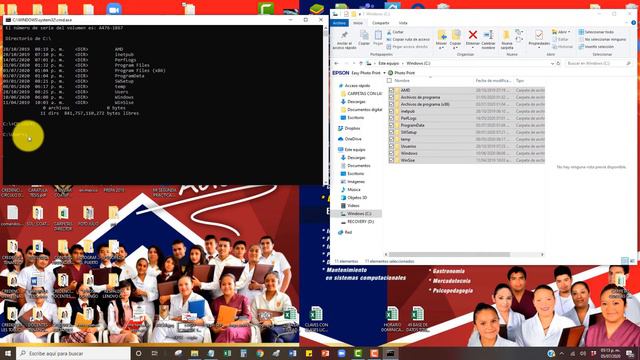Uncheck the Archivos de programa (x86) checkbox
Viewport: 640px width, 360px height.
[391, 104]
